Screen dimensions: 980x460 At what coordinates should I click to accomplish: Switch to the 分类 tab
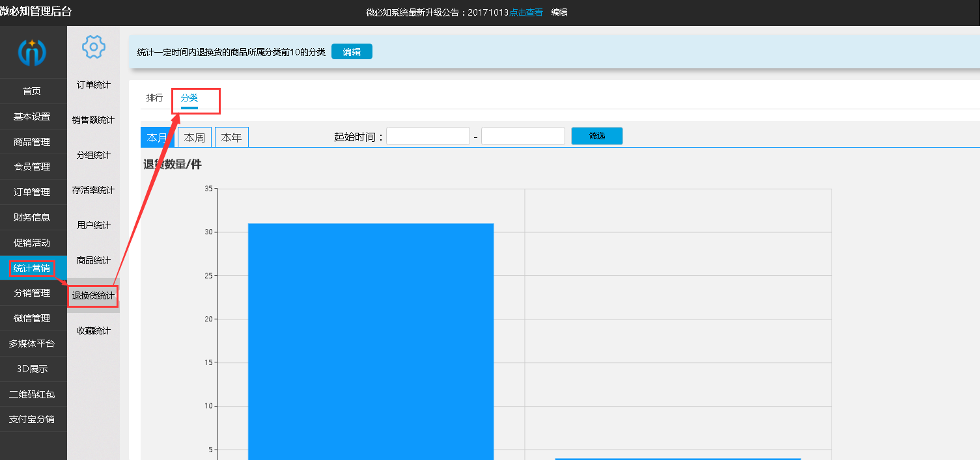pos(189,98)
